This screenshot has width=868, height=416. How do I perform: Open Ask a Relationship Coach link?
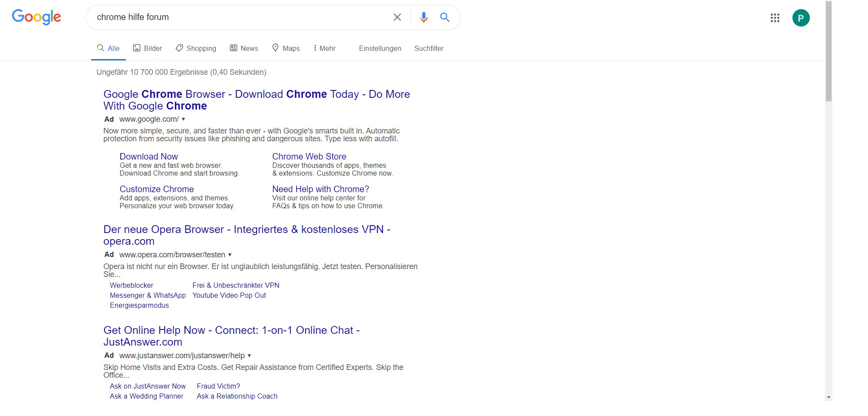[237, 396]
